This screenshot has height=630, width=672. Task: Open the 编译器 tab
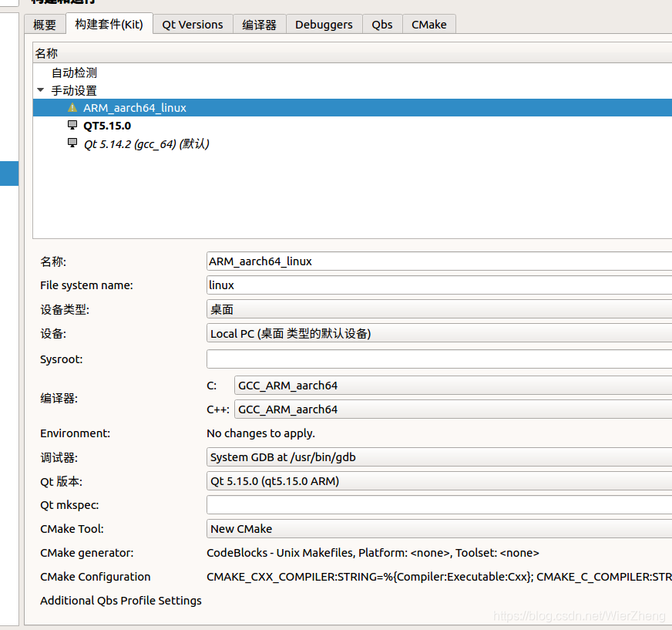(x=259, y=25)
